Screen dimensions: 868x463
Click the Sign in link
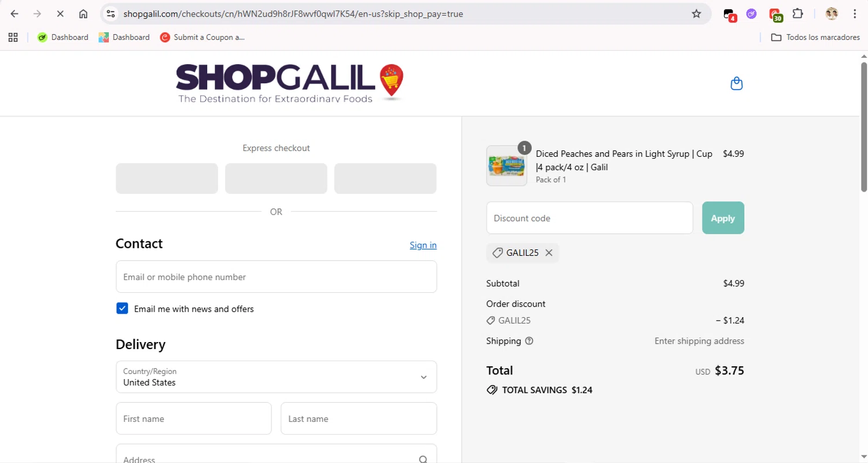point(423,245)
